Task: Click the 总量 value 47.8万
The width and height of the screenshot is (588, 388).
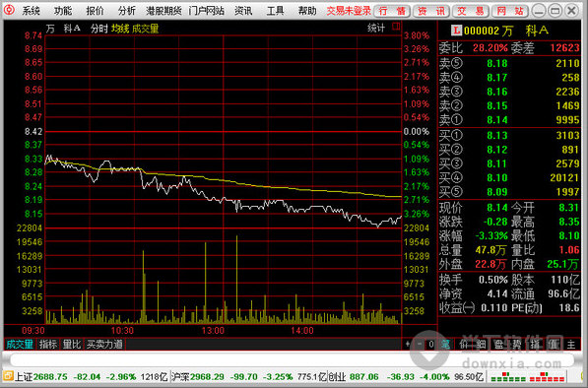Action: pos(491,250)
